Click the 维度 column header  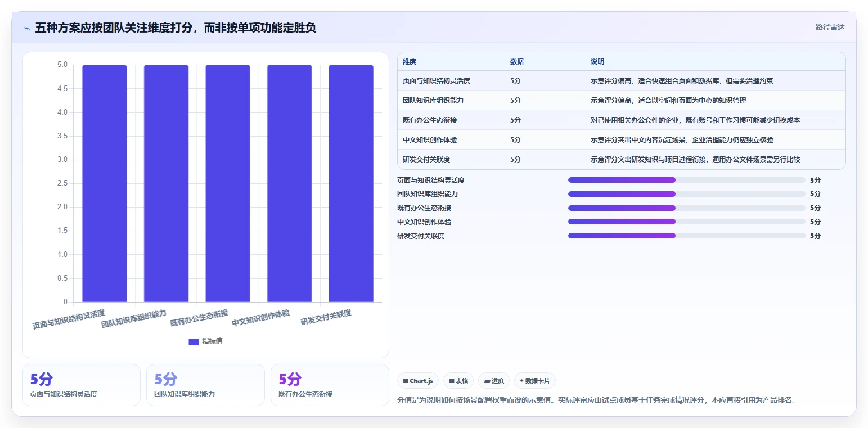pyautogui.click(x=410, y=61)
